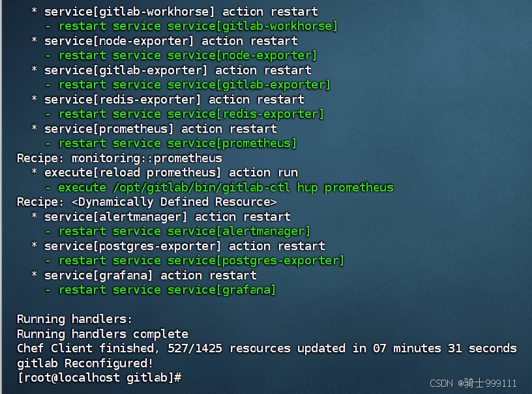Click the line 'service[prometheus] action restart'
Viewport: 532px width, 394px height.
tap(161, 129)
